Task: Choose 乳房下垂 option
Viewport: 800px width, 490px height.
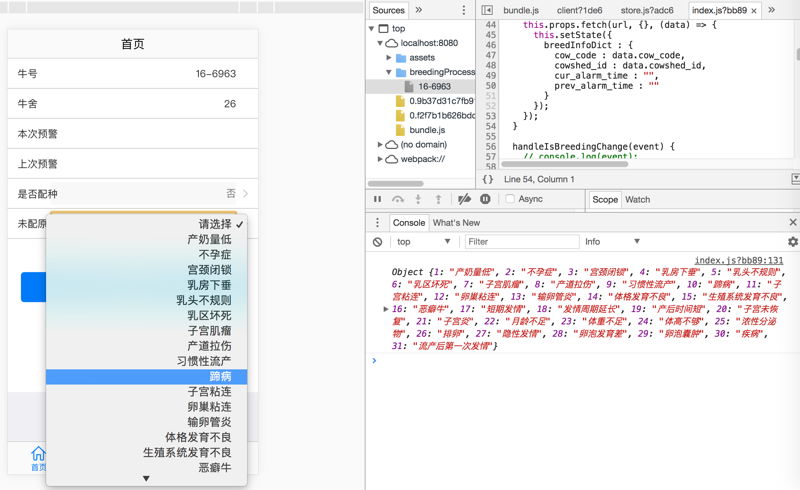Action: tap(146, 285)
